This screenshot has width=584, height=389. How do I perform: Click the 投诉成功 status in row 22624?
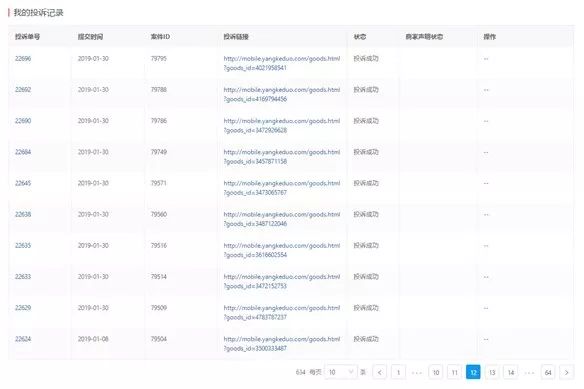click(x=366, y=339)
